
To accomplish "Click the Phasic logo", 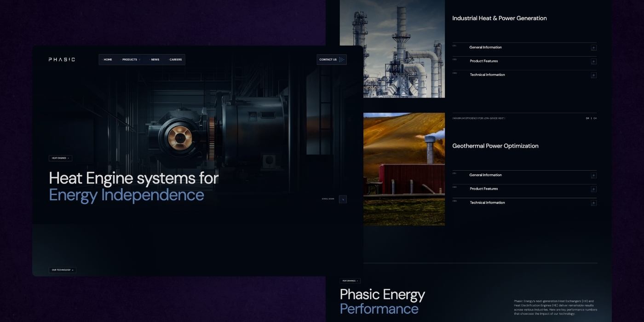I will click(x=61, y=59).
